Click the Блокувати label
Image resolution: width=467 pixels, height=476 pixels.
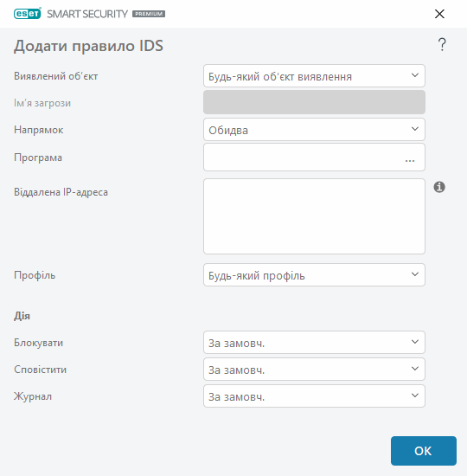(39, 343)
